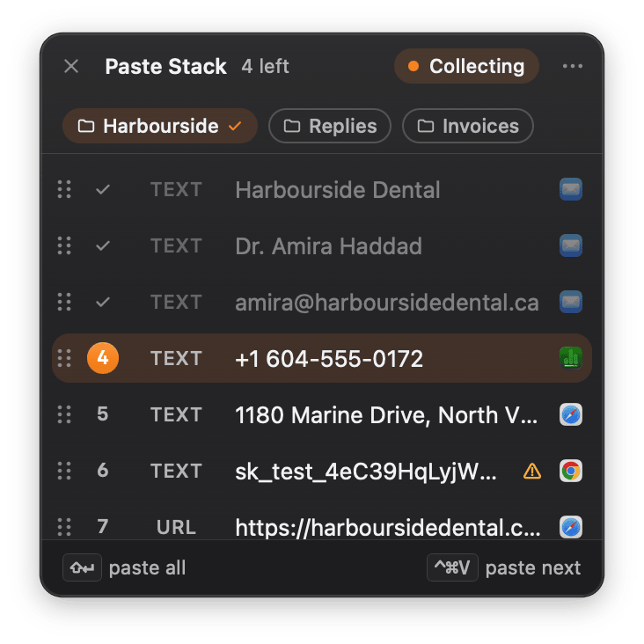Viewport: 644px width, 644px height.
Task: Select the sk_test_4eC39HqLyjW clip text
Action: pos(366,471)
